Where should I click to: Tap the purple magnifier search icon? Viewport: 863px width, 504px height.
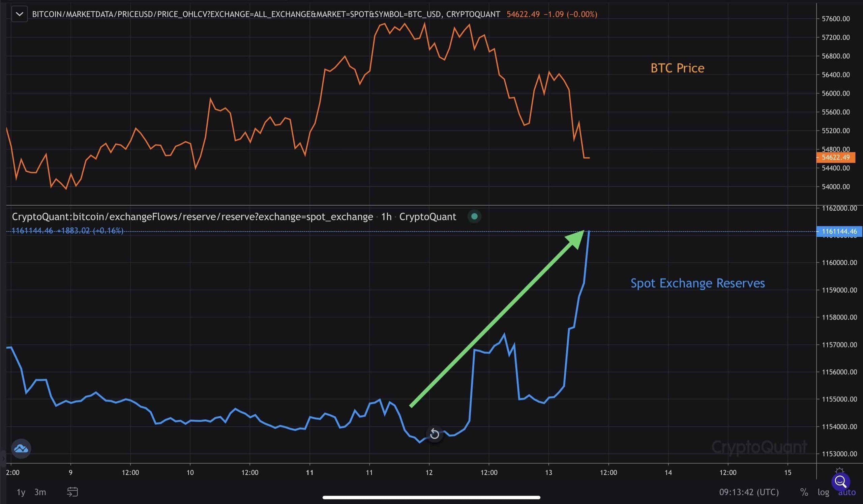click(x=840, y=481)
